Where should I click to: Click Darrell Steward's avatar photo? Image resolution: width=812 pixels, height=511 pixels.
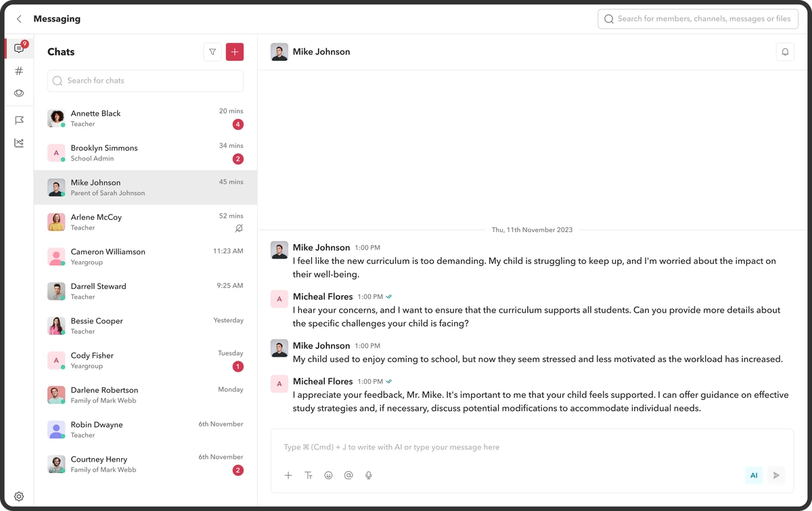click(56, 291)
